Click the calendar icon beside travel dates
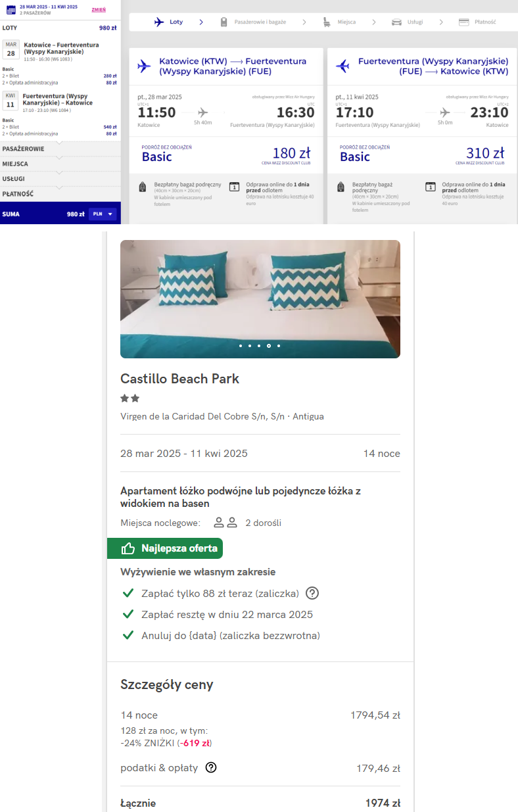The width and height of the screenshot is (518, 812). click(x=11, y=10)
